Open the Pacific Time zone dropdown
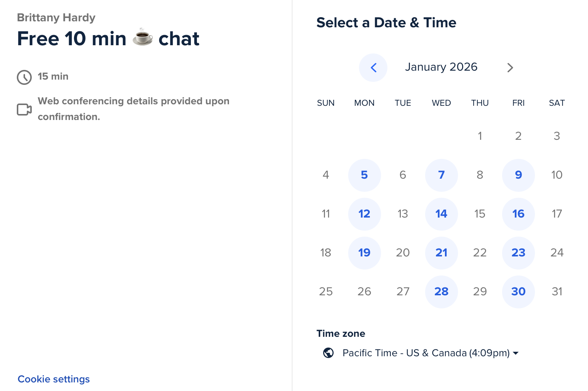 click(x=430, y=353)
